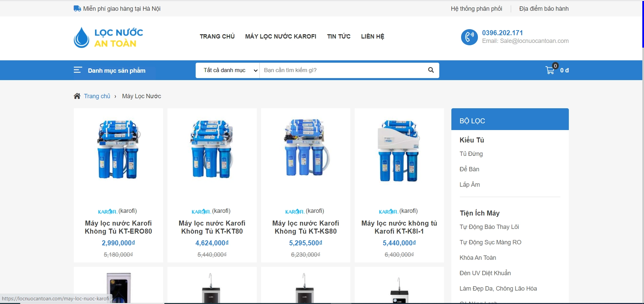Click the search magnifier icon
This screenshot has width=644, height=304.
coord(431,70)
